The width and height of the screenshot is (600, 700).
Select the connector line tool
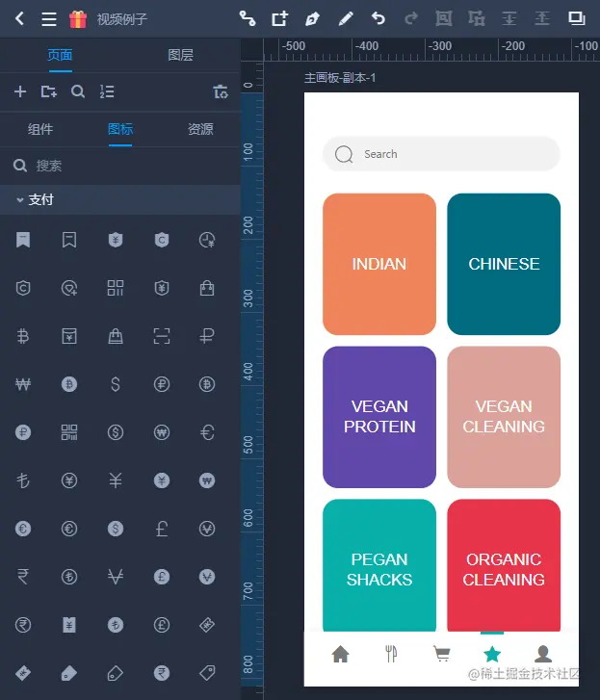tap(248, 18)
